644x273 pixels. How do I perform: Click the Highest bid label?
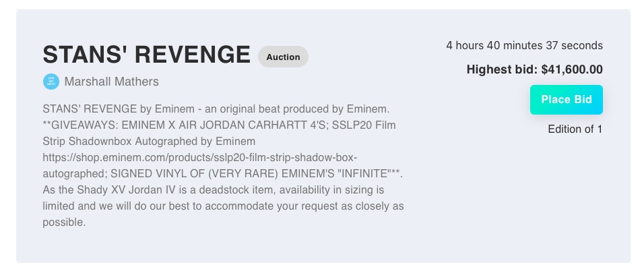tap(502, 69)
